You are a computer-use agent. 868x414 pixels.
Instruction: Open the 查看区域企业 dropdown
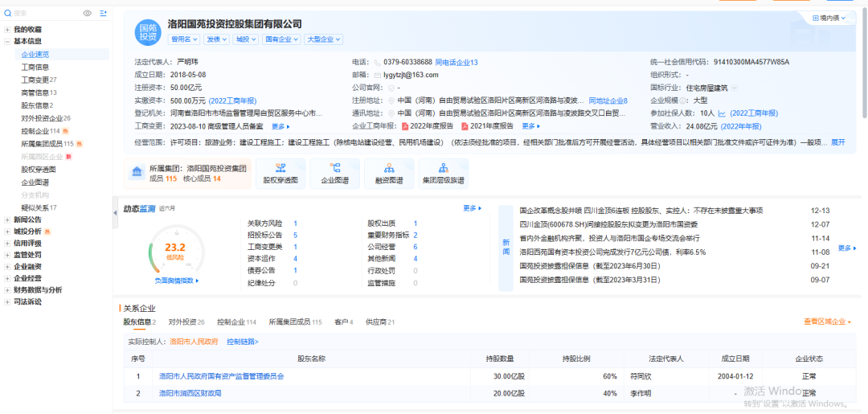[x=827, y=322]
